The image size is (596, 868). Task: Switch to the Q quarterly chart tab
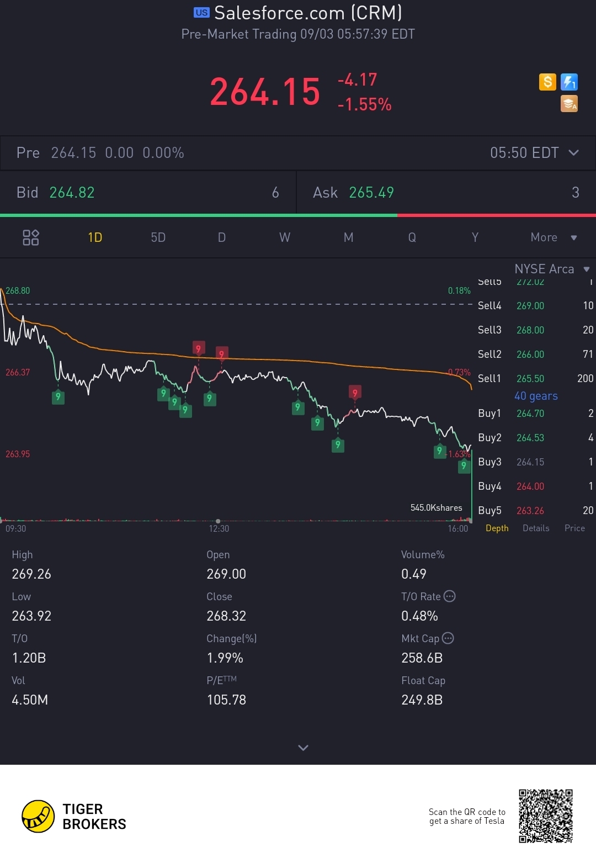(412, 237)
